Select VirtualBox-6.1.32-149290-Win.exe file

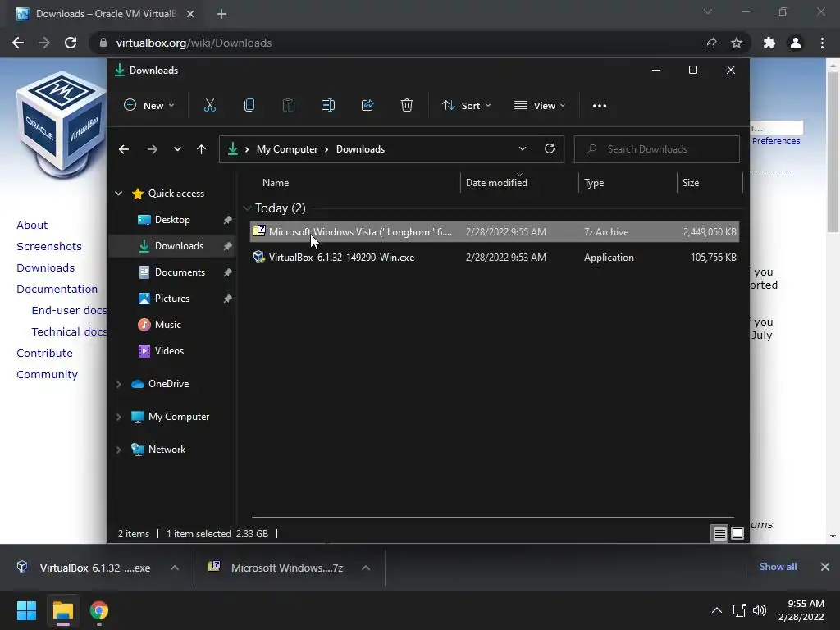[495, 258]
